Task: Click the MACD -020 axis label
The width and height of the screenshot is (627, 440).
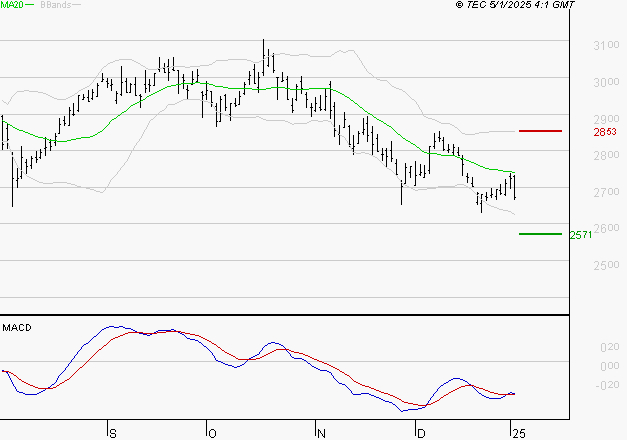Action: click(x=607, y=385)
